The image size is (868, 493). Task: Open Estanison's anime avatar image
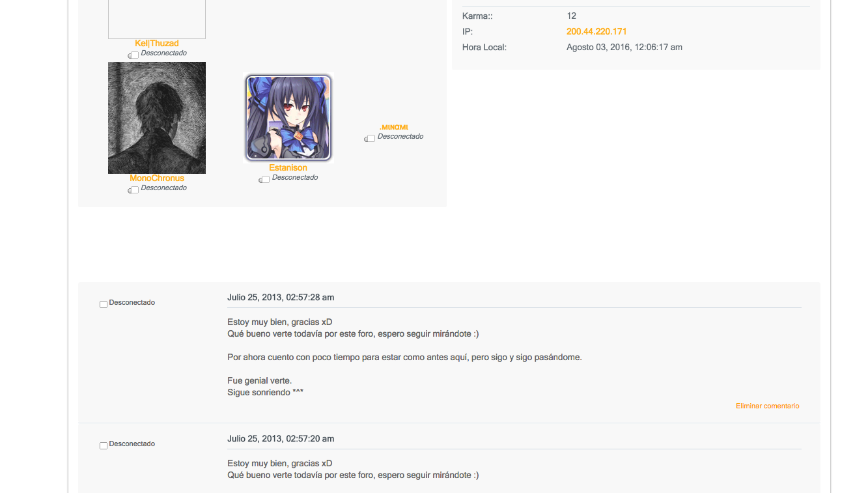click(x=288, y=118)
